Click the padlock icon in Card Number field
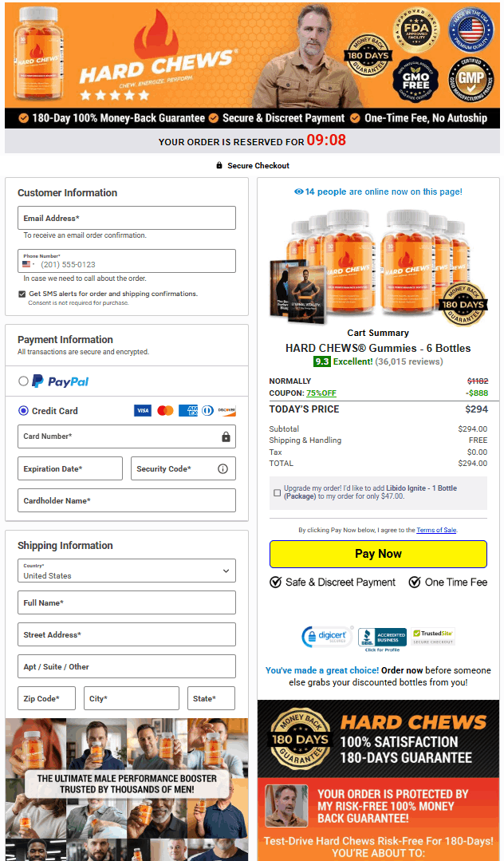Screen dimensions: 504x861 point(226,436)
